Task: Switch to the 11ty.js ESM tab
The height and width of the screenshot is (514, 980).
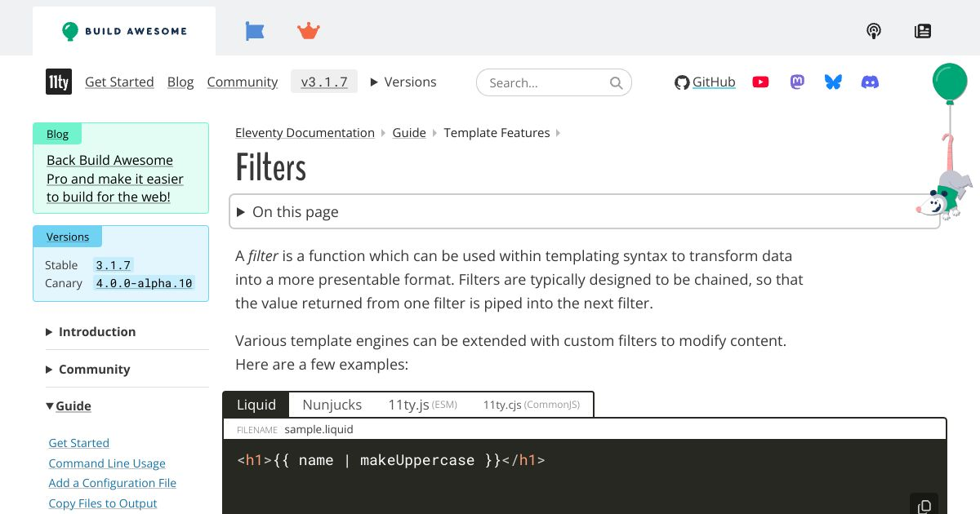Action: (x=422, y=405)
